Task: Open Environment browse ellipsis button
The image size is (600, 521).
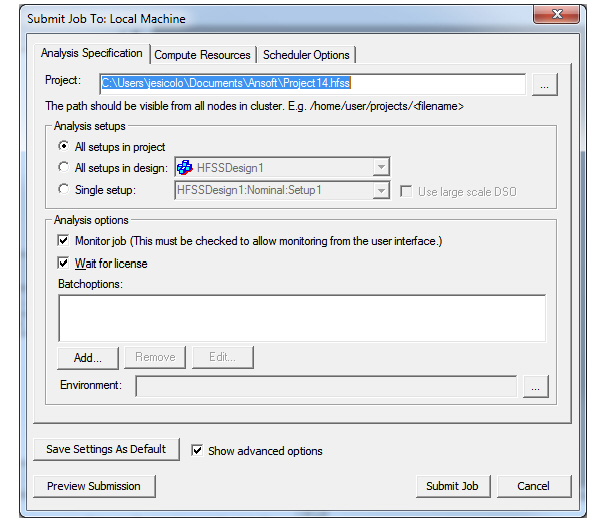Action: tap(536, 387)
